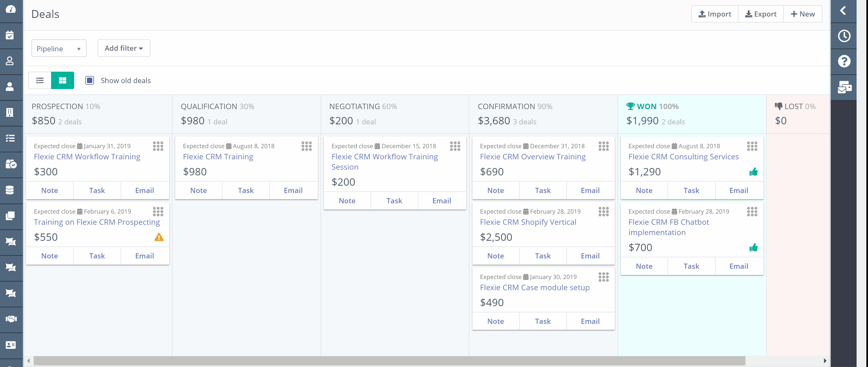Open Flexie CRM Shopify Vertical deal
The height and width of the screenshot is (367, 868).
pos(528,222)
